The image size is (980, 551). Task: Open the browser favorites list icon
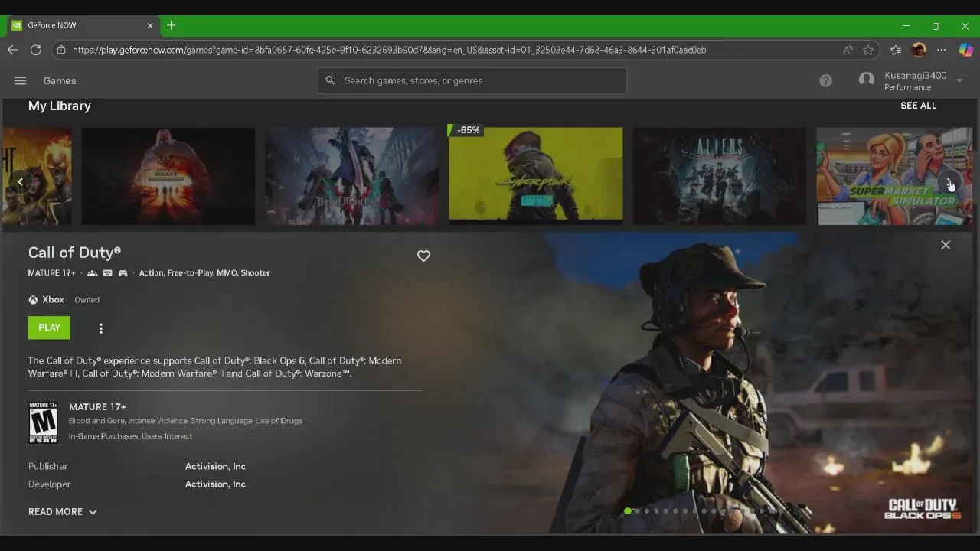coord(896,50)
